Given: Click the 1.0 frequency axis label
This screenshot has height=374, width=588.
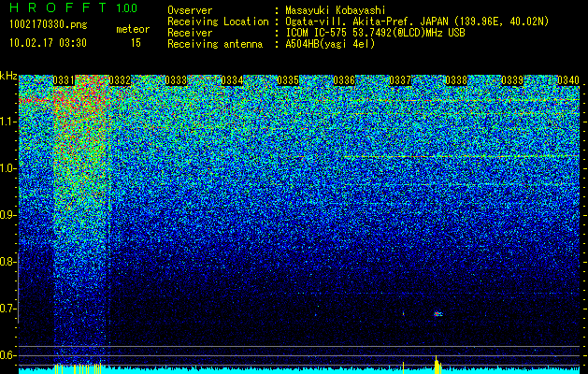Looking at the screenshot, I should click(7, 168).
